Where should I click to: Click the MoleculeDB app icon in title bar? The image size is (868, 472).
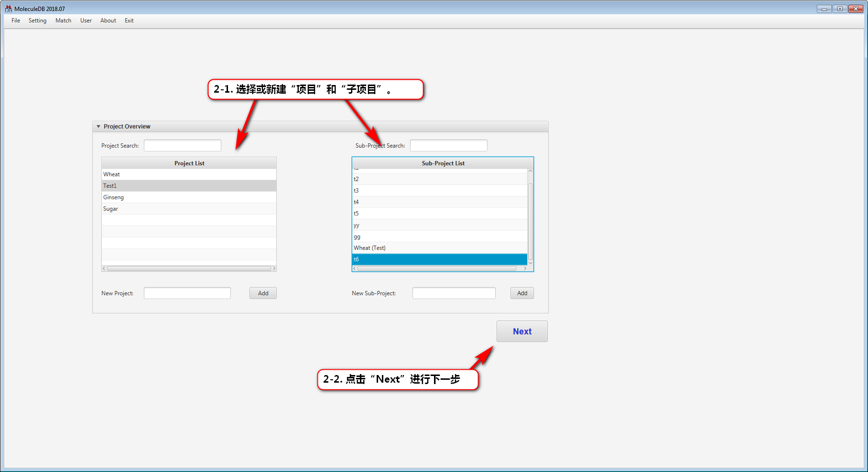8,9
